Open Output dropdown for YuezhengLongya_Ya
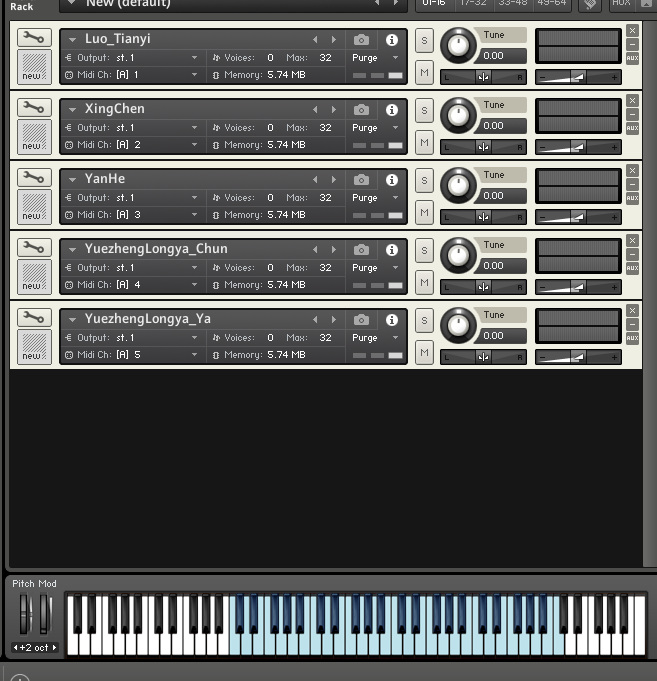The image size is (657, 681). pyautogui.click(x=195, y=337)
